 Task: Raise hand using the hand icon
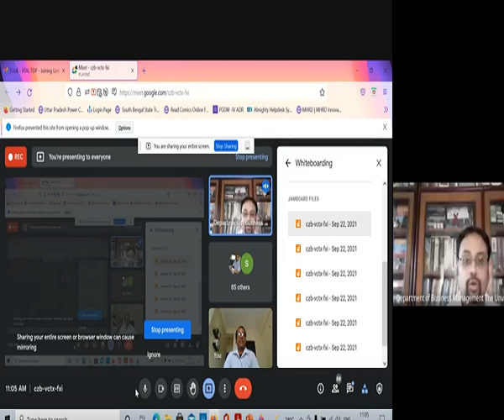tap(193, 389)
